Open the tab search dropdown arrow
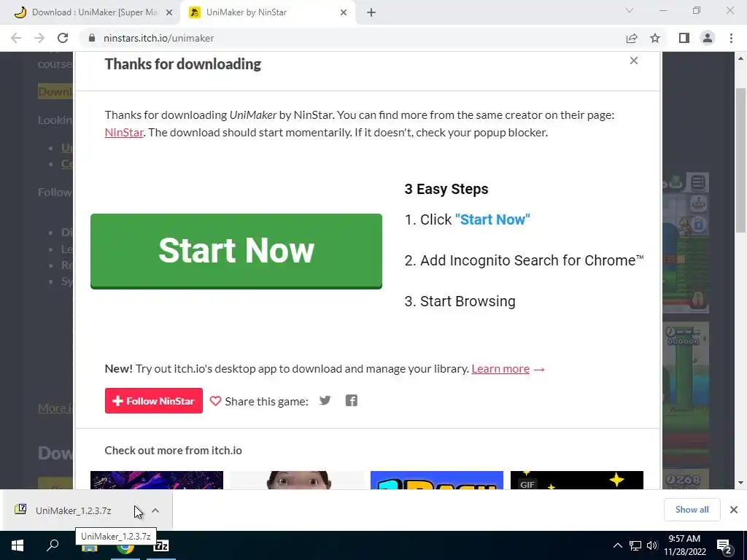Viewport: 747px width, 560px height. pos(630,10)
